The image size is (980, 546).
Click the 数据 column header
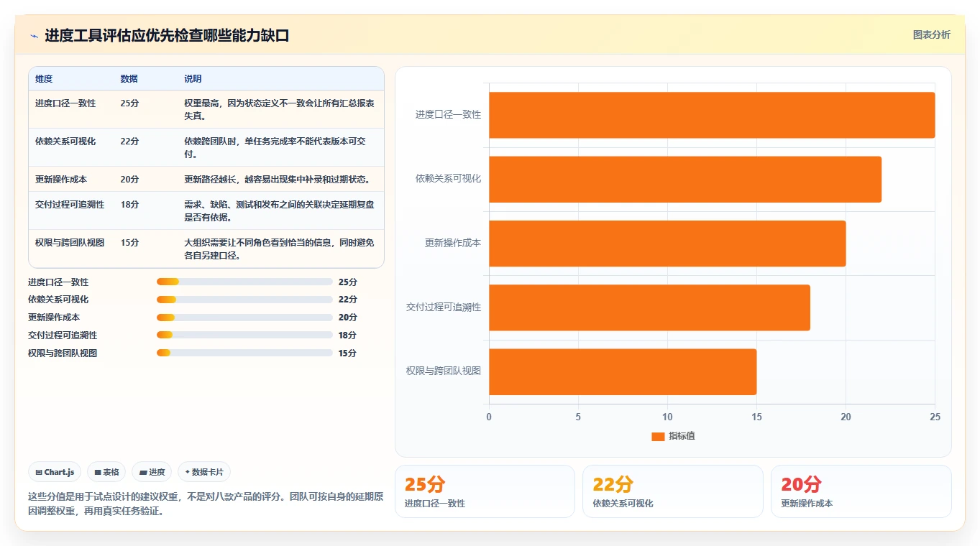pyautogui.click(x=129, y=78)
